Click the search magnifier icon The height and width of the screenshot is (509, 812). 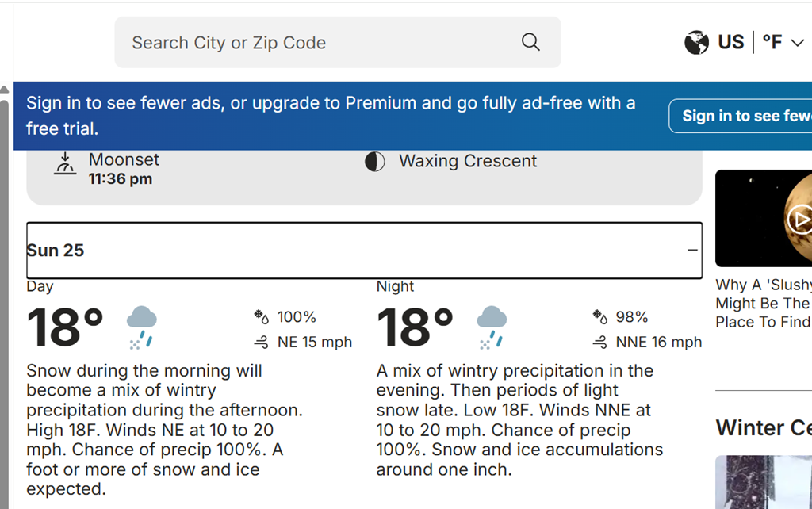pyautogui.click(x=530, y=42)
